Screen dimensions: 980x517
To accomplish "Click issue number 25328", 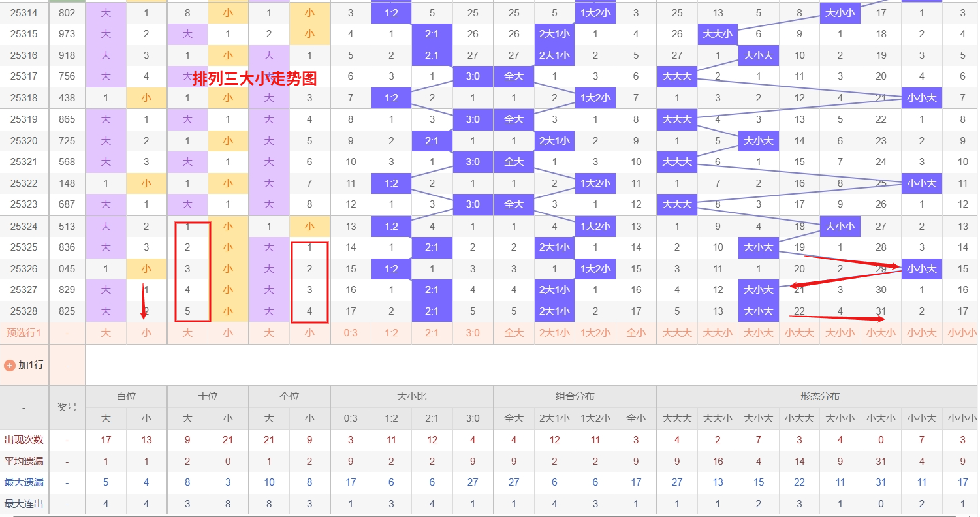I will pyautogui.click(x=24, y=311).
